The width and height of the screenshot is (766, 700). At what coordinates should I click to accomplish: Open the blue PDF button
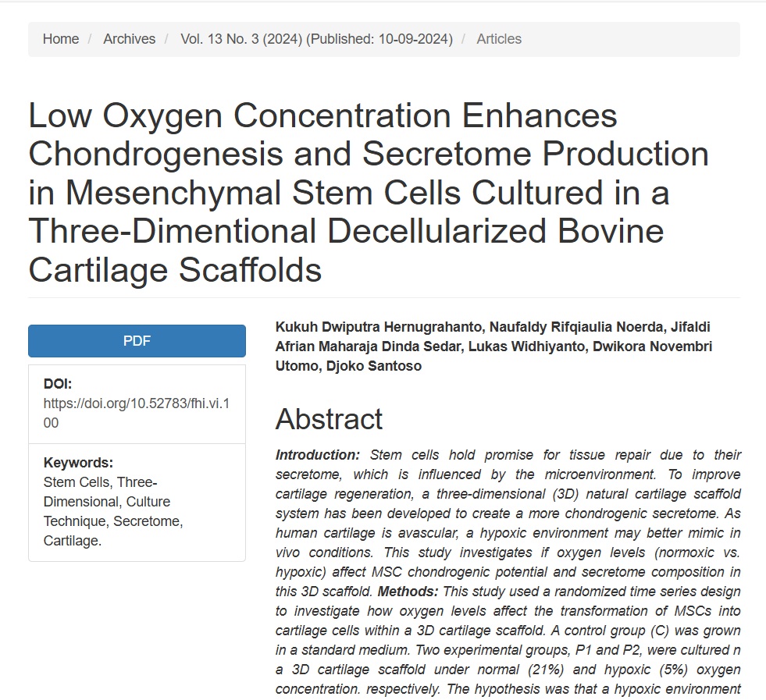137,341
